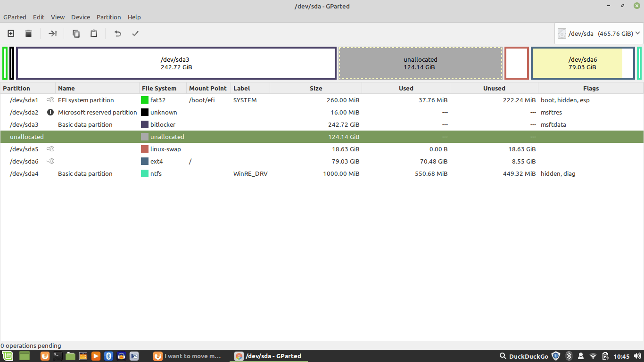Image resolution: width=644 pixels, height=362 pixels.
Task: Click the EFI system partition name
Action: [x=86, y=100]
